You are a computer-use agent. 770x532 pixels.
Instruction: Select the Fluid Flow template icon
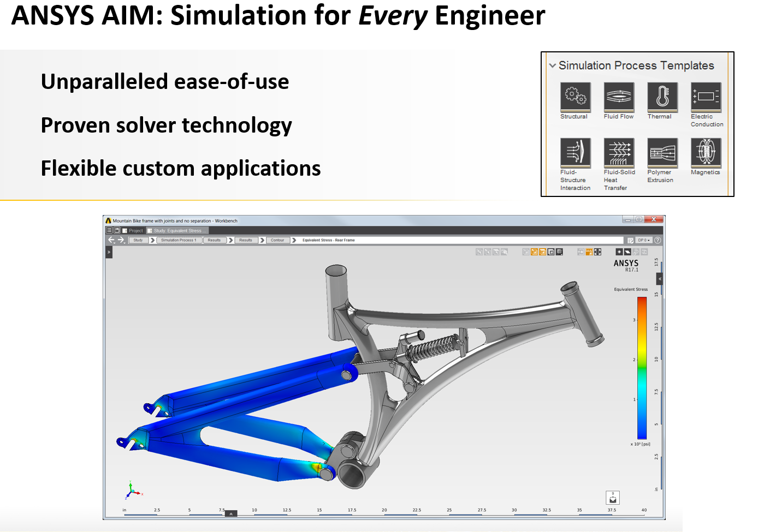(619, 97)
